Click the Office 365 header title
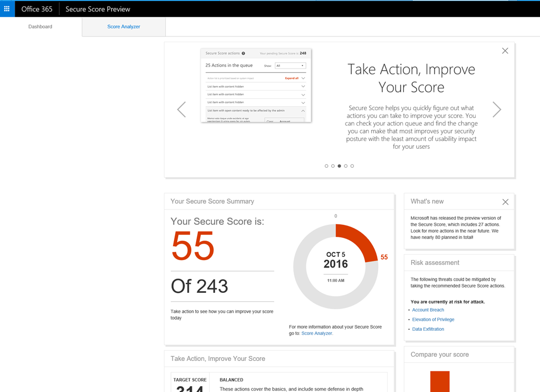 pyautogui.click(x=37, y=9)
